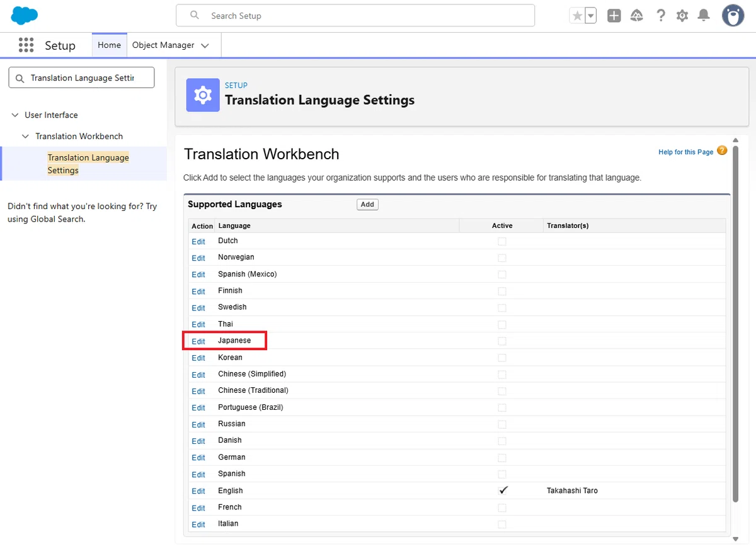
Task: Open the Object Manager tab
Action: click(163, 45)
